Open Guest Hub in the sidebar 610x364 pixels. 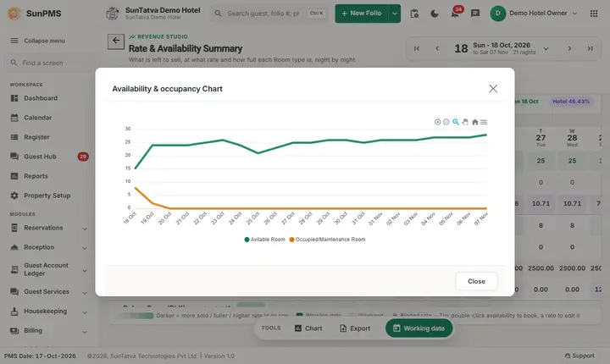pos(40,157)
